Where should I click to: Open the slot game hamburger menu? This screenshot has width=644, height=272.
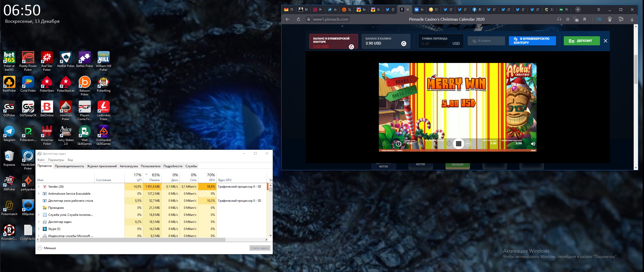point(384,144)
